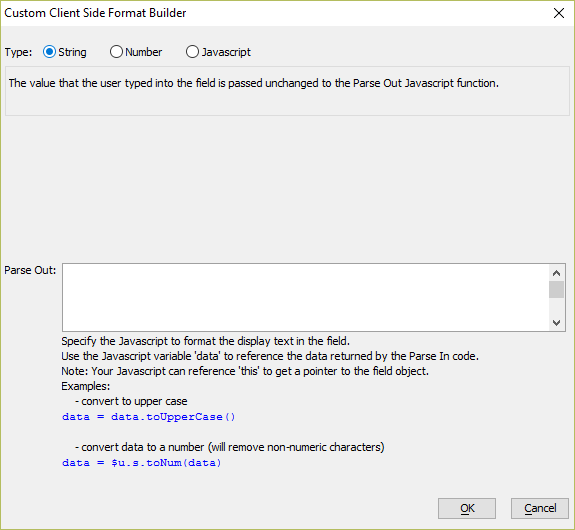Screen dimensions: 575x530
Task: Click the 'Type:' label
Action: coord(18,52)
